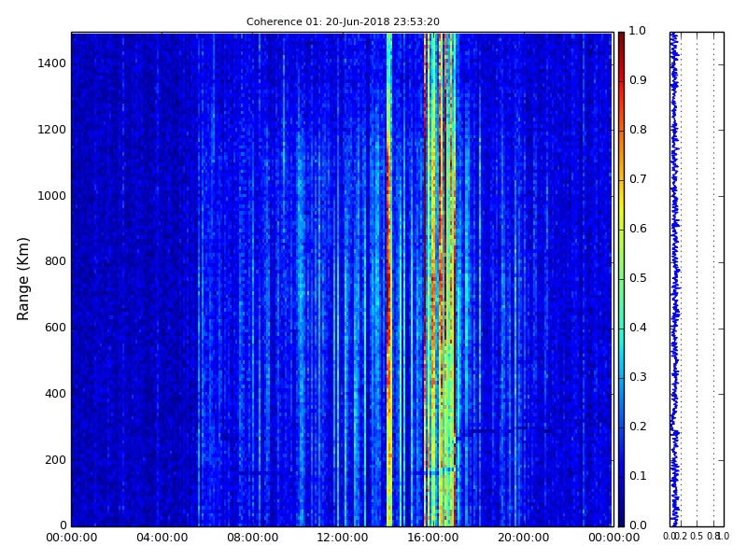747x560 pixels.
Task: Click the 1.0 tick label of the profile plot
Action: 723,536
